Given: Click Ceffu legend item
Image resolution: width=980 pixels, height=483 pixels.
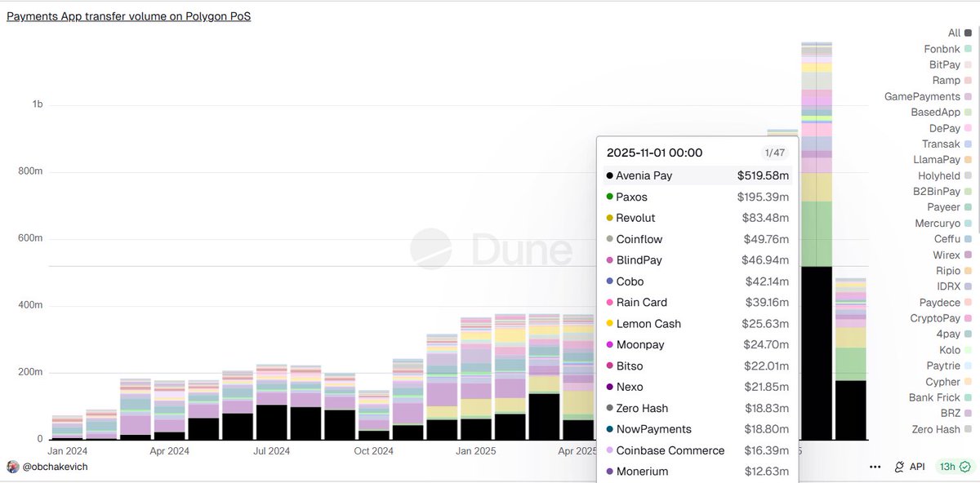Looking at the screenshot, I should [x=953, y=239].
